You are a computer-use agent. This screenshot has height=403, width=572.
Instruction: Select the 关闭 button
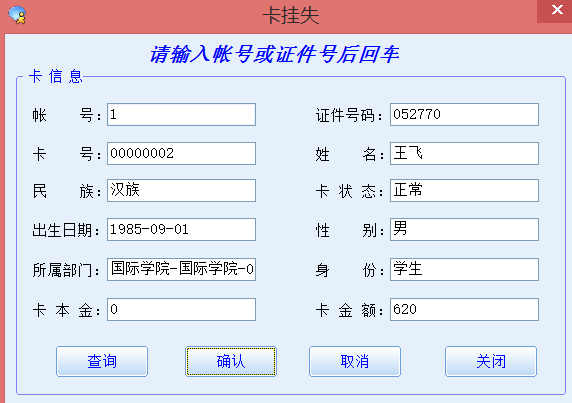491,361
